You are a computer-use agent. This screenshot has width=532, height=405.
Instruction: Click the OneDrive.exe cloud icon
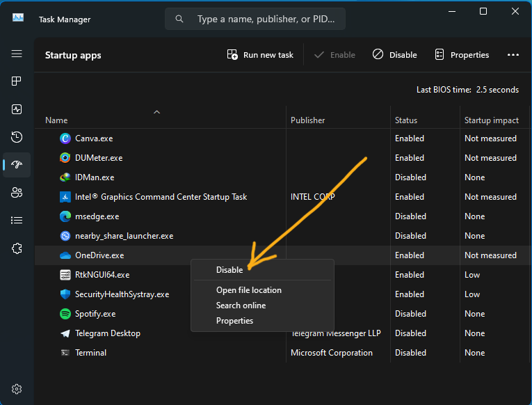click(x=65, y=255)
